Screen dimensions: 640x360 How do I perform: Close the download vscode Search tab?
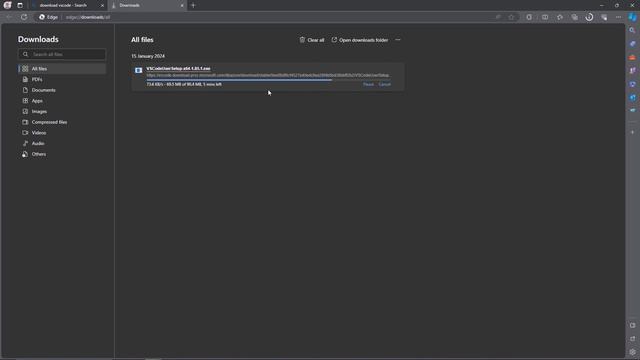pos(102,5)
